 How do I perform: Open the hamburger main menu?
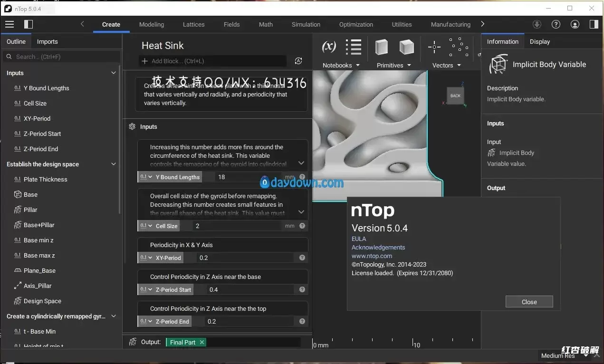click(9, 24)
